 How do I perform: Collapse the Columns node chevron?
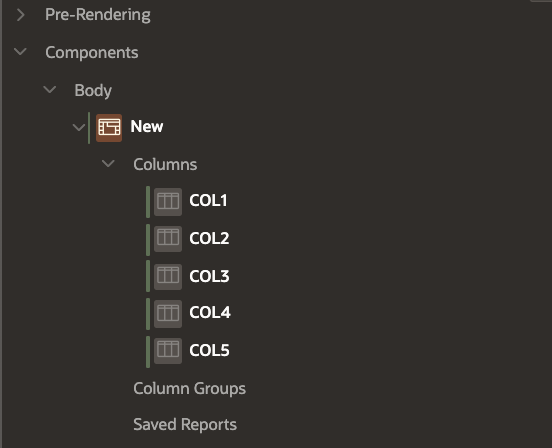(x=108, y=163)
